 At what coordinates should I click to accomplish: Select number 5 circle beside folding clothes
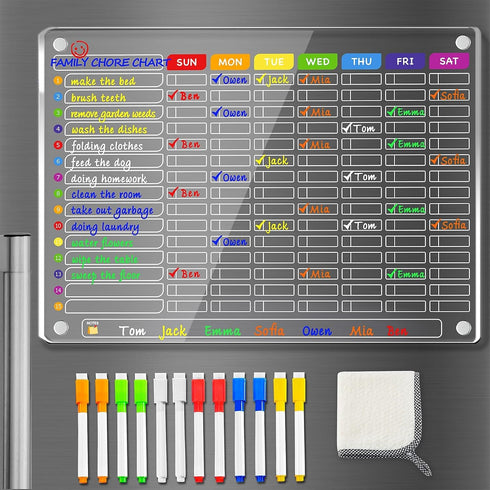58,145
